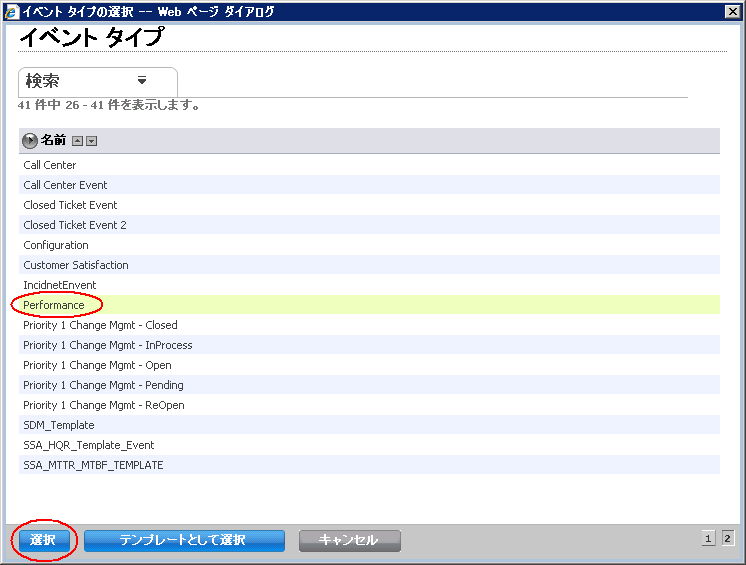
Task: Select Priority 1 Change Mgmt - ReOpen
Action: pos(369,404)
